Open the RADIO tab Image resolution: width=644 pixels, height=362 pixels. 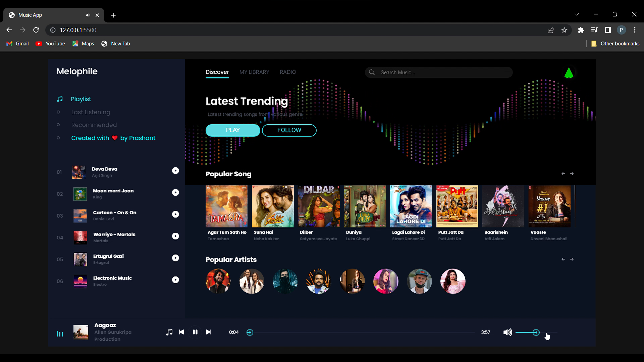(x=288, y=72)
